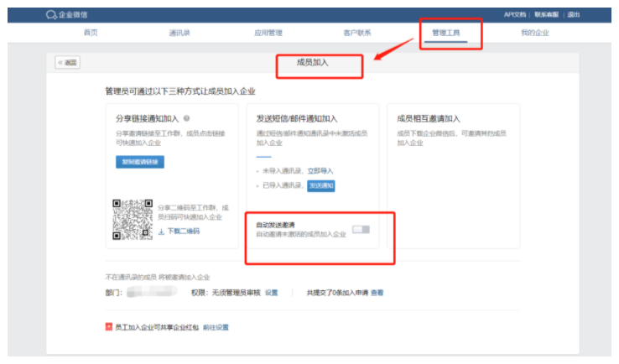Click the 下载二维码 download link
The width and height of the screenshot is (619, 364).
[x=179, y=231]
